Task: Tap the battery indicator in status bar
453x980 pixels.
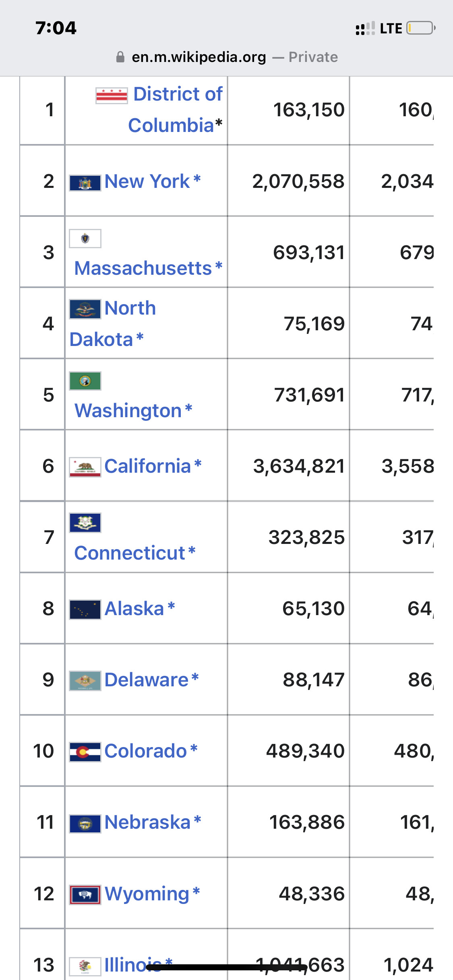Action: click(421, 28)
